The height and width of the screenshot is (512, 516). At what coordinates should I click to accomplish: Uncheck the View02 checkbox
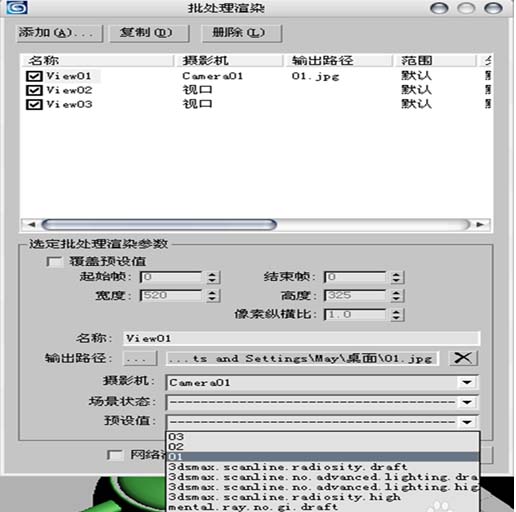[x=34, y=90]
